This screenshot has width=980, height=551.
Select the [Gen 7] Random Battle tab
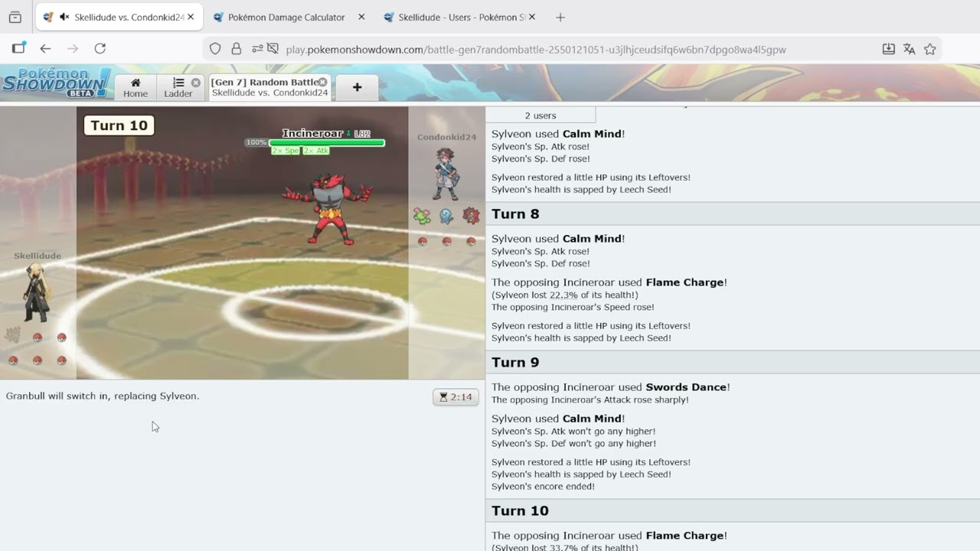[x=269, y=87]
